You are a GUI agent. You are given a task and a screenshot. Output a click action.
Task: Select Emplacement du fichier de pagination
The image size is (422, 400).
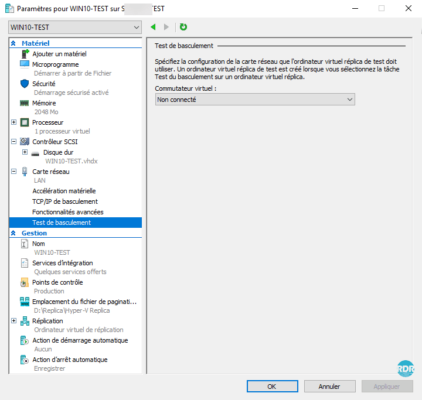(x=84, y=302)
